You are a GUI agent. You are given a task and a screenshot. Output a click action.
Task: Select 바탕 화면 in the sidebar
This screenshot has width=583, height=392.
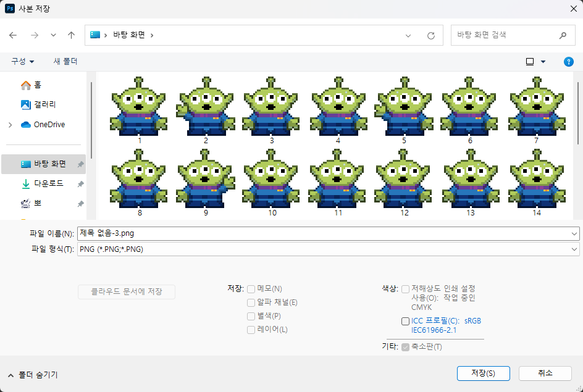pos(43,164)
